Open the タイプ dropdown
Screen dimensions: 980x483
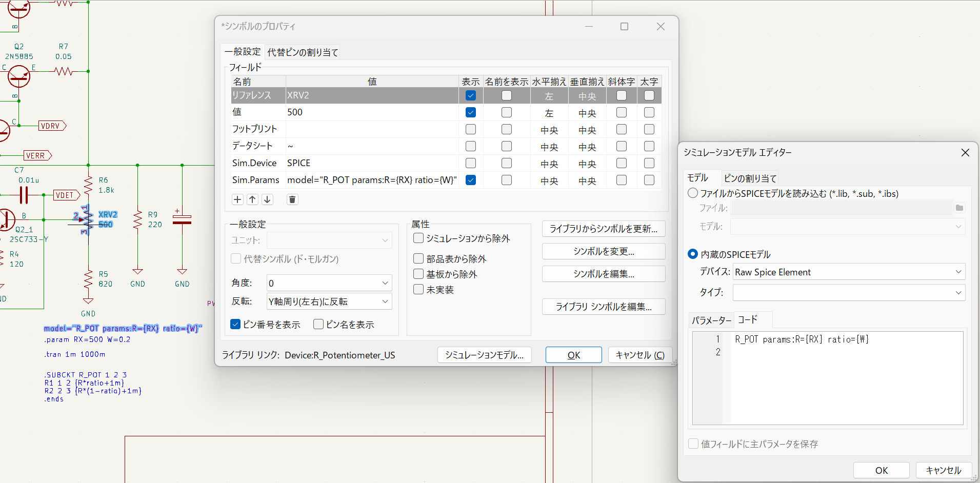pyautogui.click(x=849, y=292)
